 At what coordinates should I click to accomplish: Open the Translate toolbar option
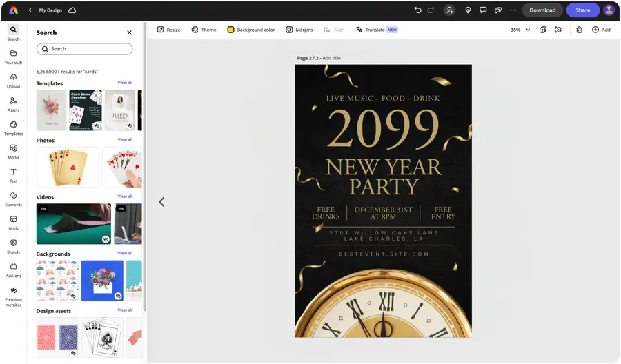(x=376, y=30)
